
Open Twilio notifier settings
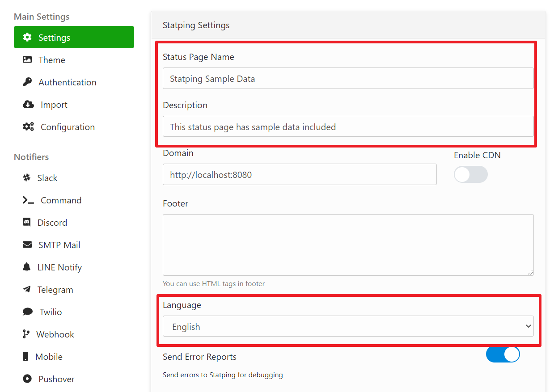[x=74, y=312]
